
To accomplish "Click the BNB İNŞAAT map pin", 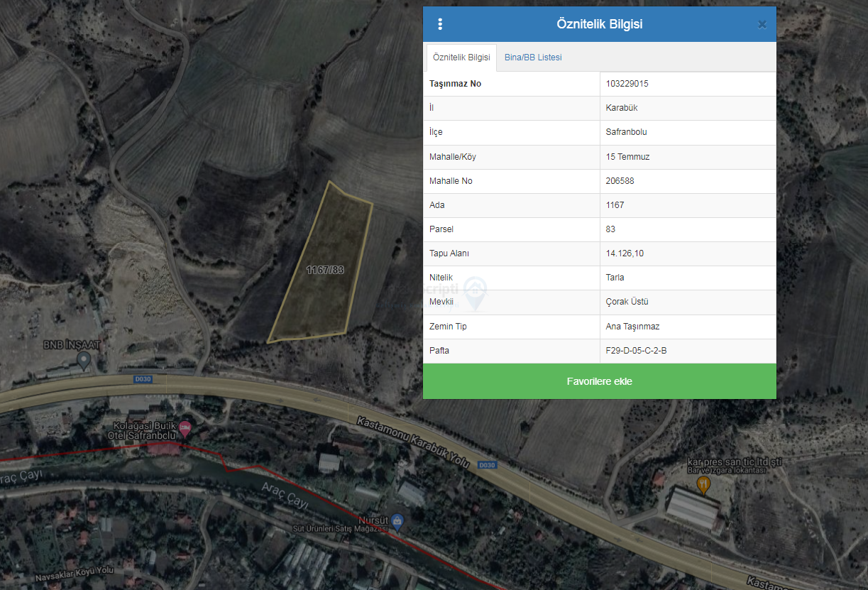I will (x=84, y=361).
